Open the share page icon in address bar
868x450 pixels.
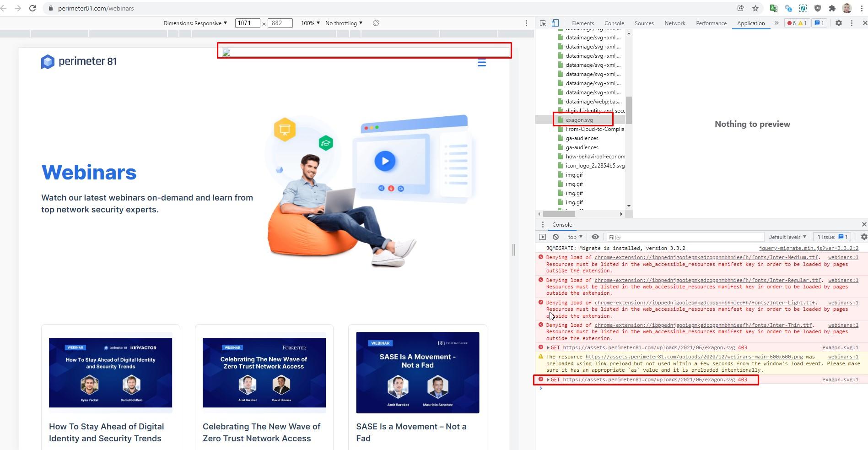point(740,8)
